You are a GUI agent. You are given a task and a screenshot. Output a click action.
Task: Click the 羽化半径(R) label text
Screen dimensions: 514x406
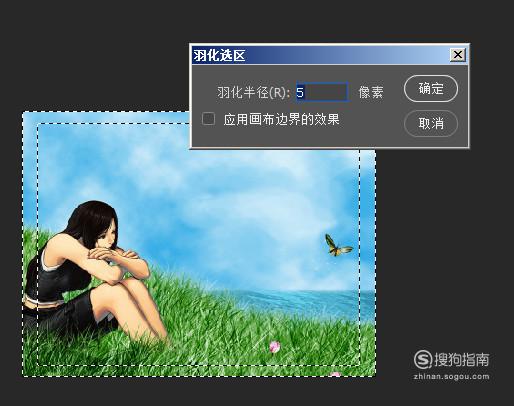click(x=253, y=92)
